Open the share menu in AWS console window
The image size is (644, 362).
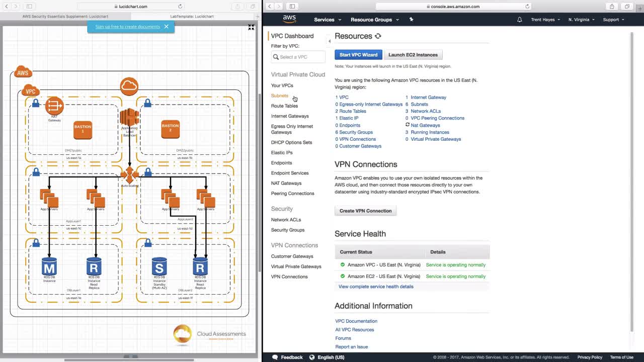pos(612,7)
